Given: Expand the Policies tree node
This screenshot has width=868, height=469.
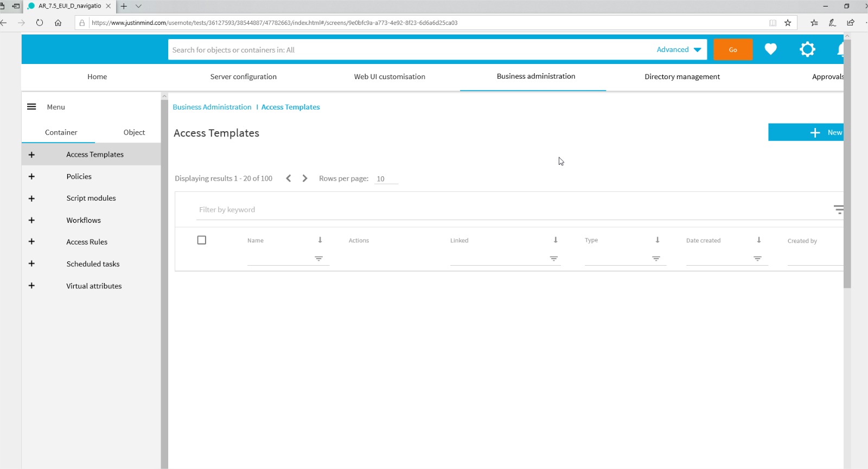Looking at the screenshot, I should (x=31, y=176).
